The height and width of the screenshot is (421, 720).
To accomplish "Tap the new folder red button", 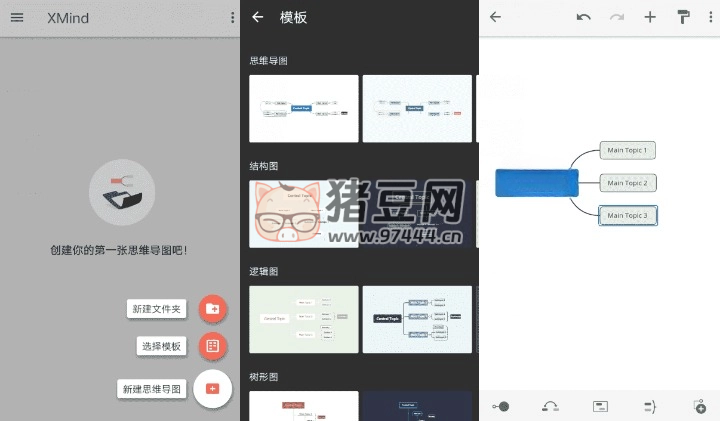I will (213, 309).
